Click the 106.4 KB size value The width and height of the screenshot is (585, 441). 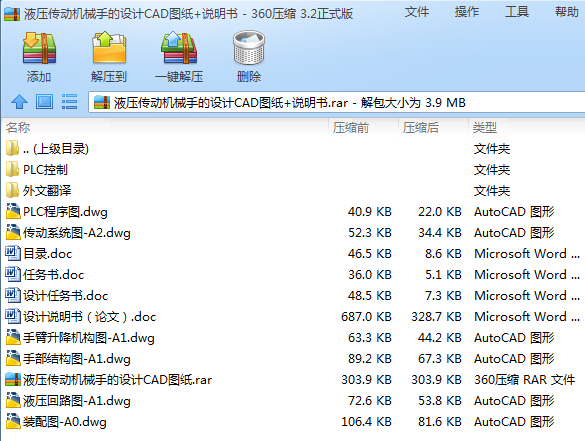(366, 422)
